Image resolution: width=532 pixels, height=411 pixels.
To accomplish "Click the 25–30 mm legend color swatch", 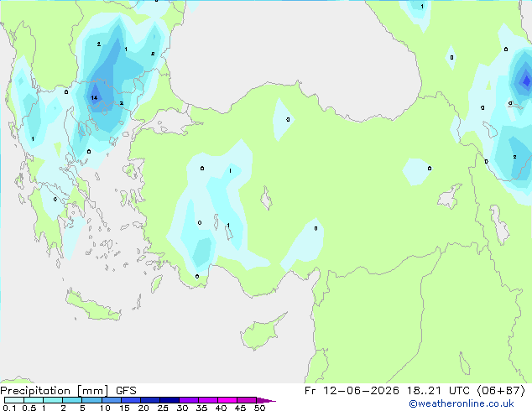I will tap(170, 400).
